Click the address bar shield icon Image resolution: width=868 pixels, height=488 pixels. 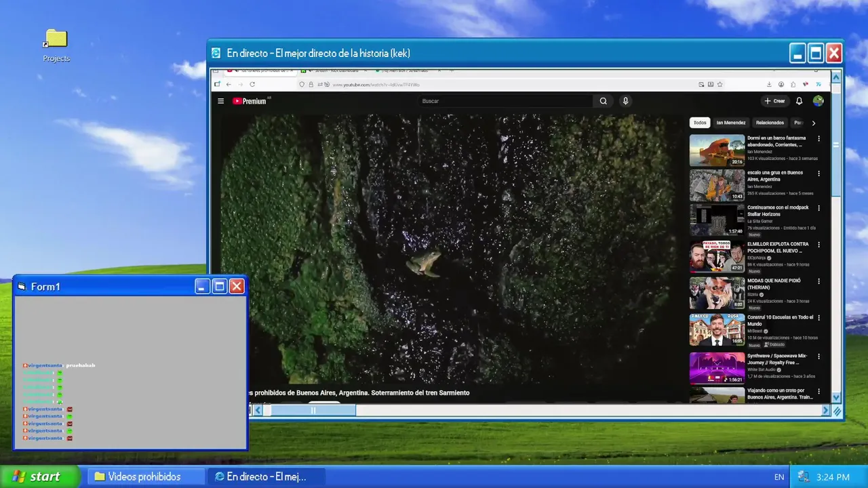coord(302,84)
